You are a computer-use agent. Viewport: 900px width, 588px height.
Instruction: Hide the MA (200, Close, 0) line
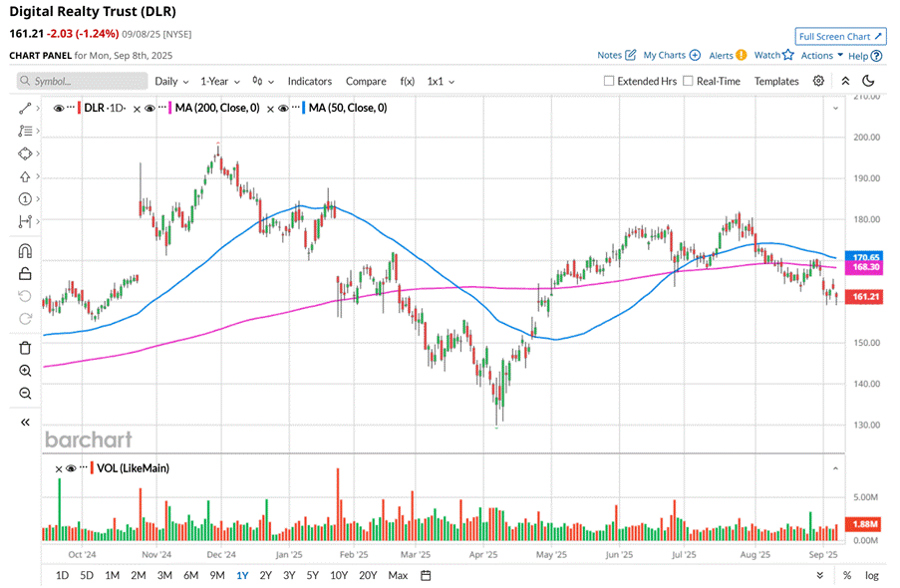pyautogui.click(x=150, y=108)
